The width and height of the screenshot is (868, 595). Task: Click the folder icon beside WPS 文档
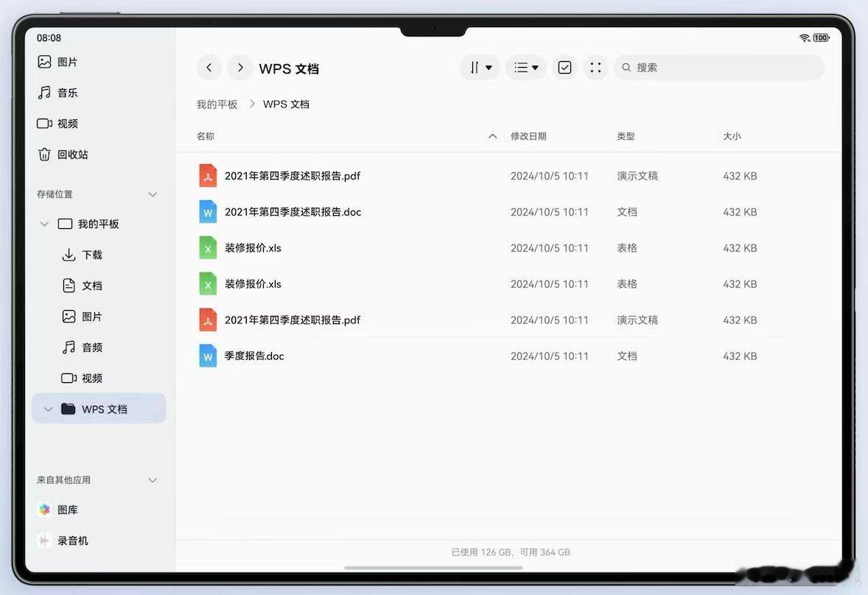[x=68, y=409]
